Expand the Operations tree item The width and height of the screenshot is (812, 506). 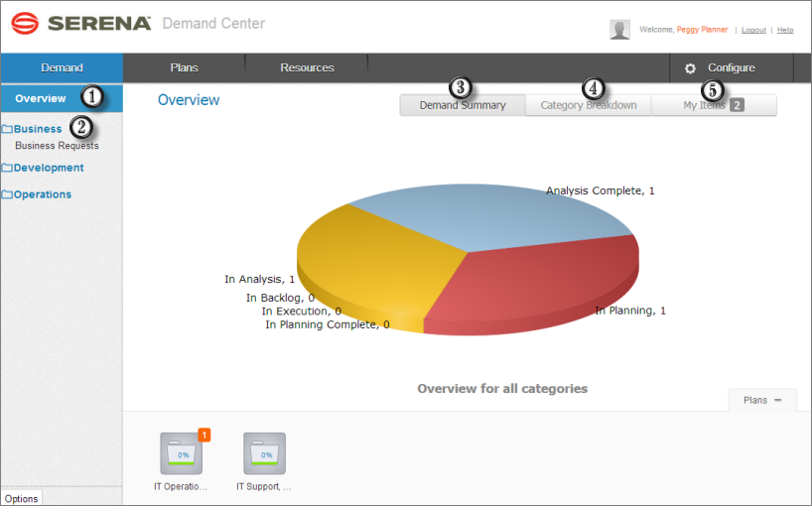pyautogui.click(x=43, y=194)
